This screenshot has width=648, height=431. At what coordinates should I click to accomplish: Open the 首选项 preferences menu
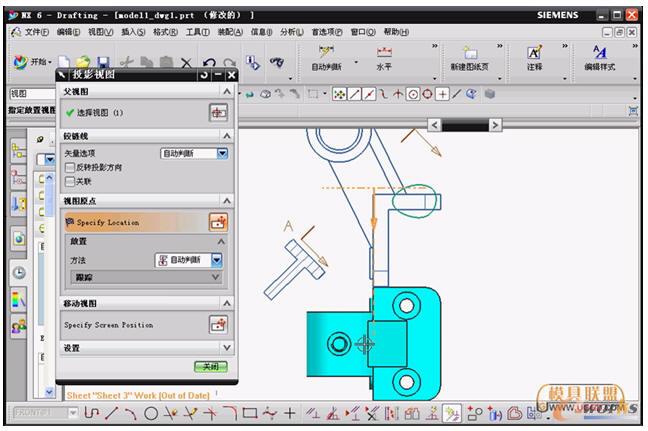point(326,32)
